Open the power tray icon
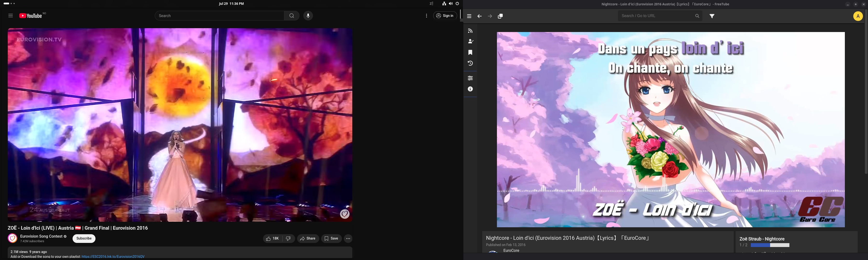This screenshot has height=260, width=868. [x=458, y=4]
